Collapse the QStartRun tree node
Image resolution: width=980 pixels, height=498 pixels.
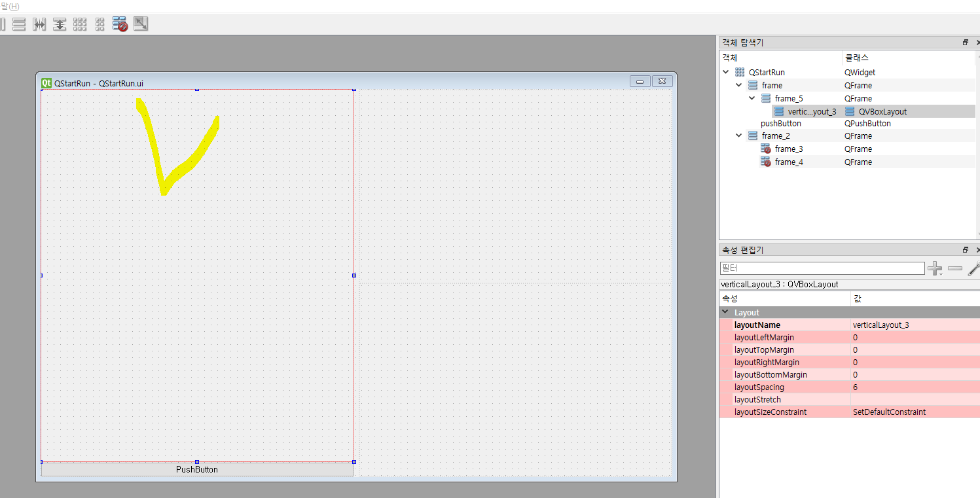tap(725, 73)
